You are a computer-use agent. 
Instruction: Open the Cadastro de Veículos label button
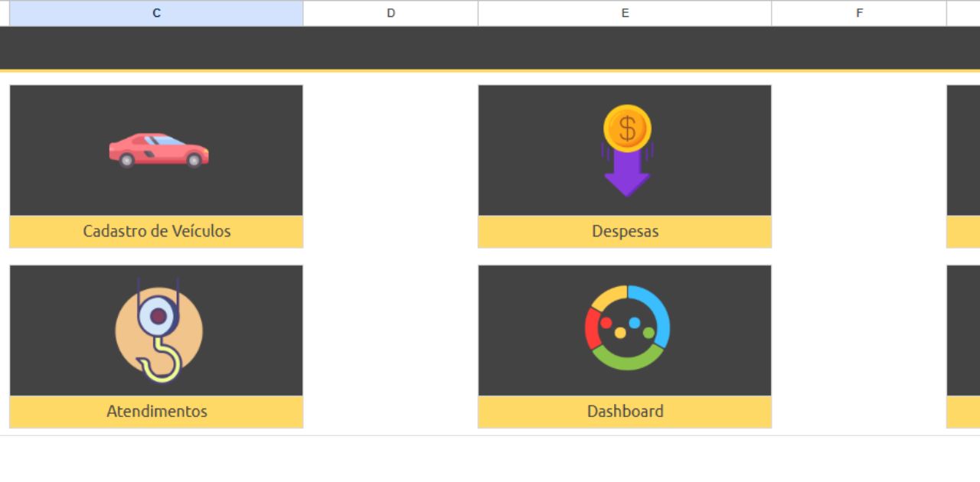coord(156,231)
